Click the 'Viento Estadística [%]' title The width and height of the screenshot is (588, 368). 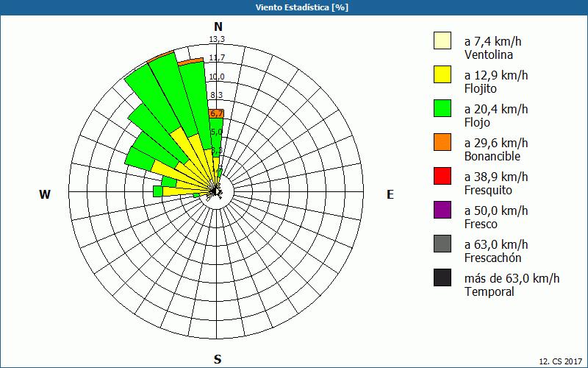tap(302, 7)
